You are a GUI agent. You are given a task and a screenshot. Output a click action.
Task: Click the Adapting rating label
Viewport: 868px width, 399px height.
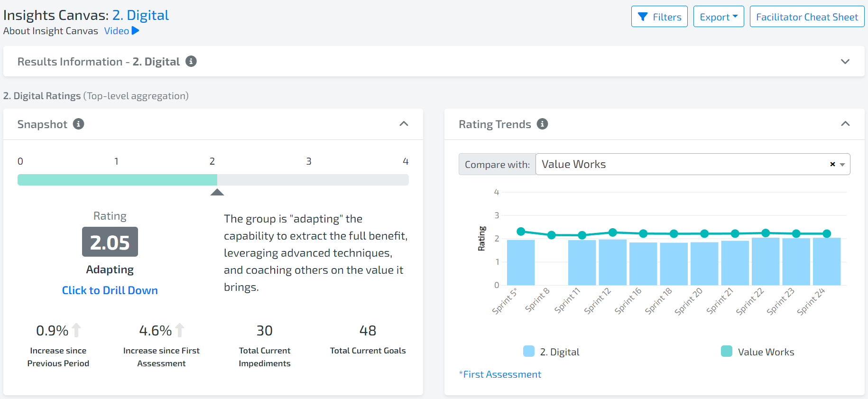(110, 269)
